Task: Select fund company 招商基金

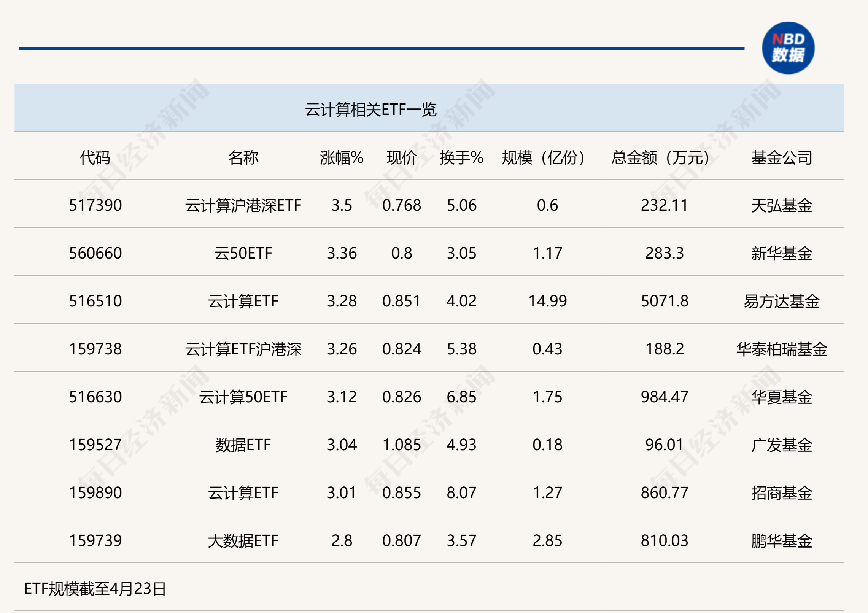Action: coord(782,493)
